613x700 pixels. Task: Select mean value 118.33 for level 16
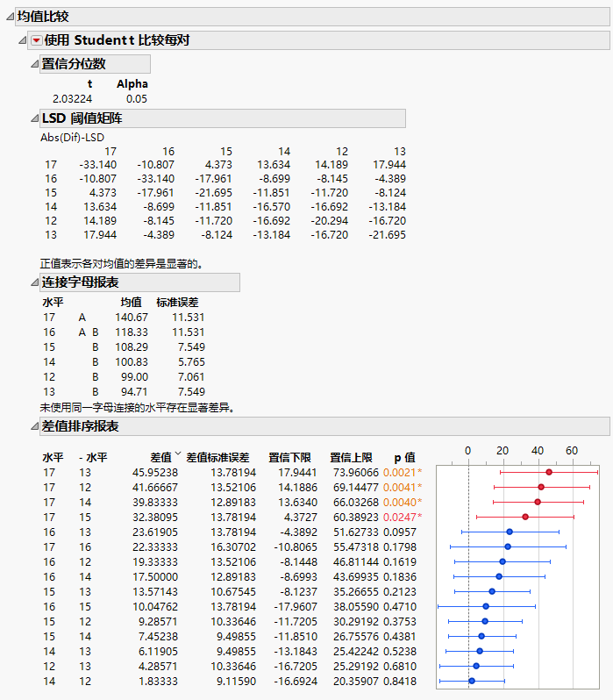(x=132, y=332)
